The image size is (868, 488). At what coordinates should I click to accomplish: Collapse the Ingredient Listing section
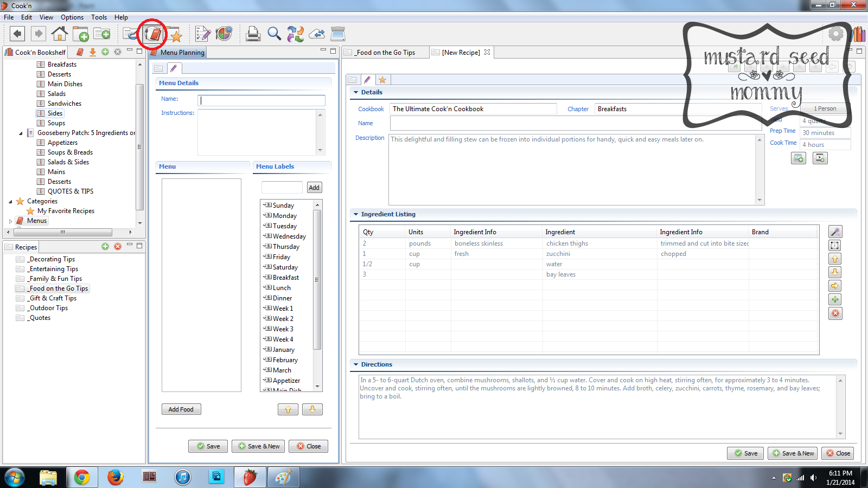click(356, 214)
